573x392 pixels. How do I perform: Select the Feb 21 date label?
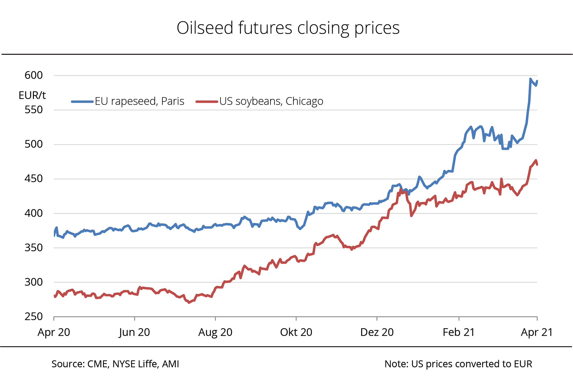click(x=459, y=332)
